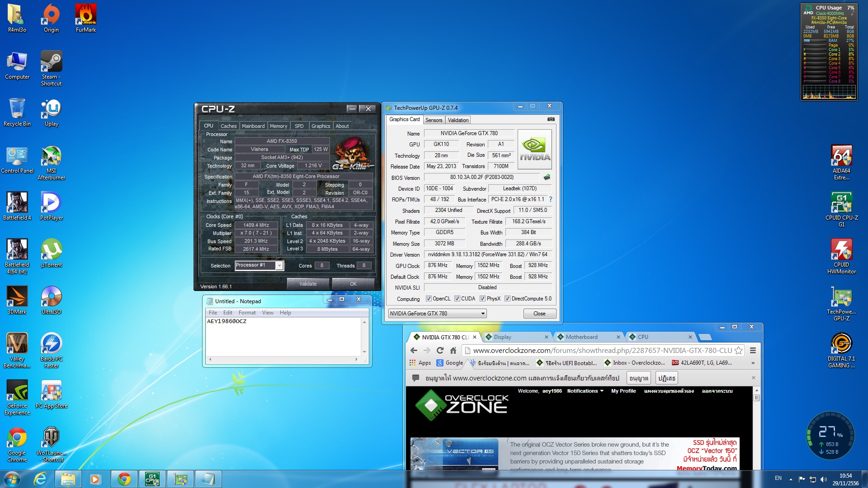The width and height of the screenshot is (868, 488).
Task: Click the My Profile link
Action: [623, 391]
